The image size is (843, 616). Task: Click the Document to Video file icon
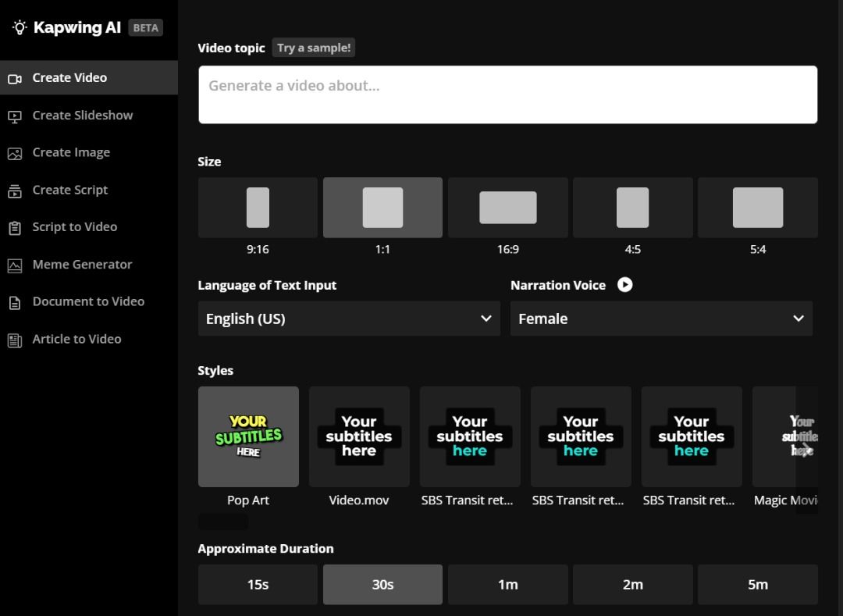click(15, 302)
